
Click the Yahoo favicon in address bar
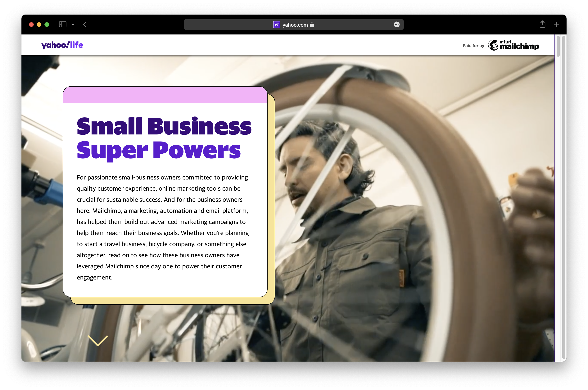(x=276, y=25)
